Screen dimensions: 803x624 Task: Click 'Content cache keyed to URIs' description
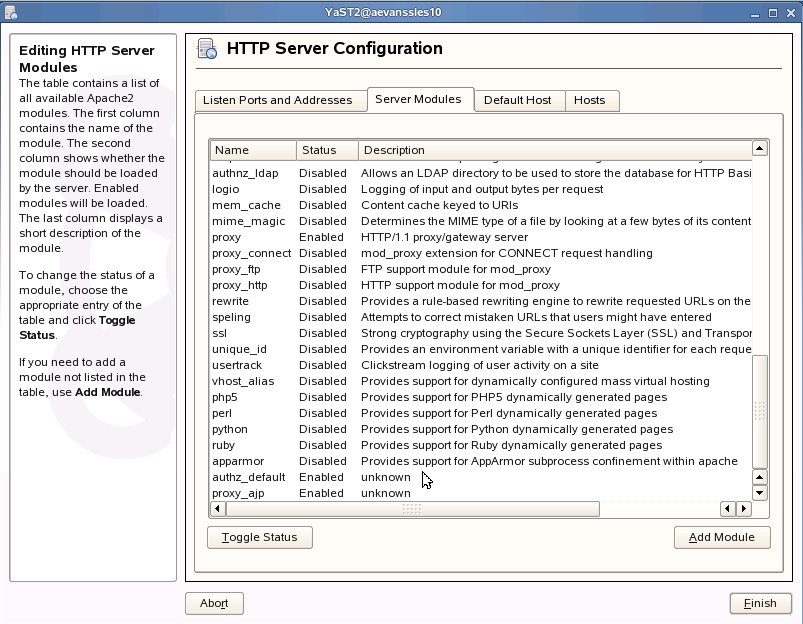[x=439, y=205]
